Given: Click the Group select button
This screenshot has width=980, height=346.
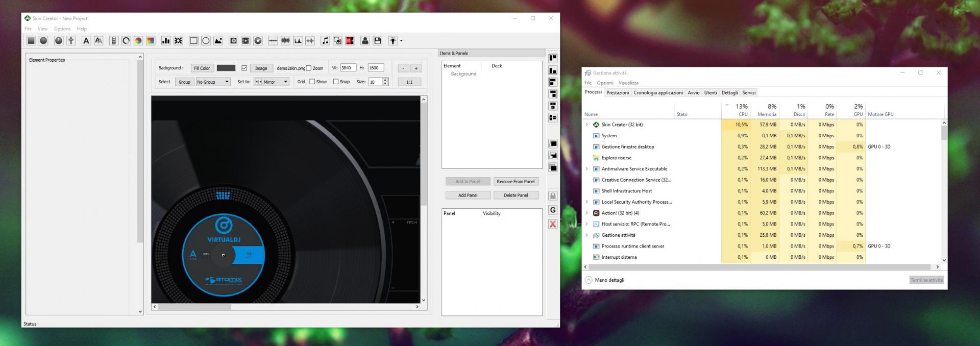Looking at the screenshot, I should tap(184, 82).
